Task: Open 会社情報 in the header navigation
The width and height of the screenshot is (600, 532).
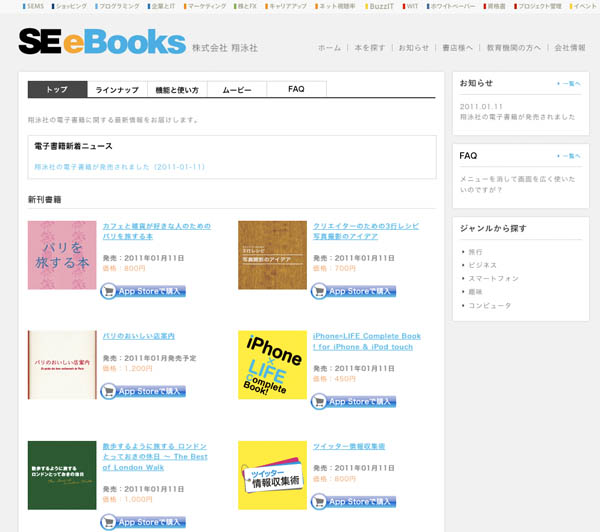Action: point(570,48)
